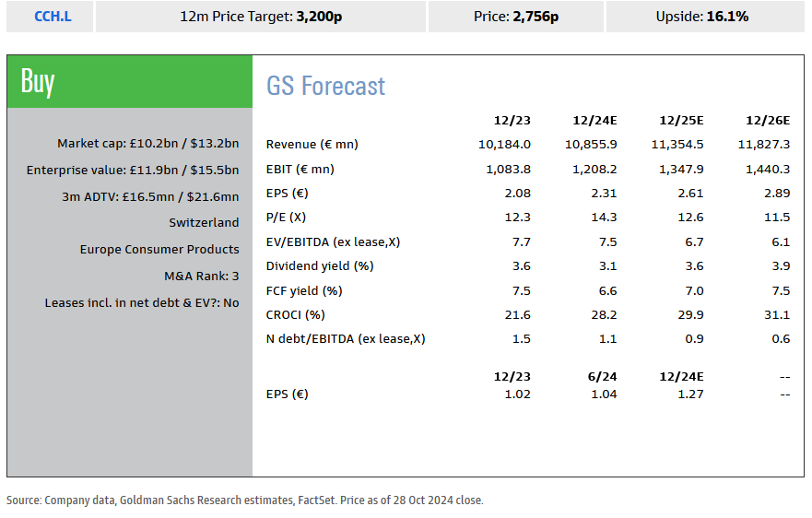Select the Enterprise value line in sidebar

[x=132, y=171]
